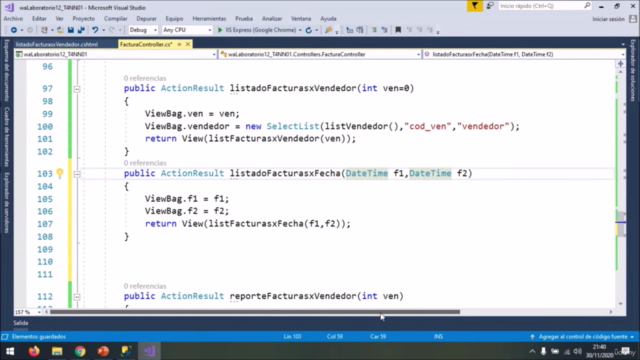Click the Navigate Backward toolbar icon

pos(13,30)
